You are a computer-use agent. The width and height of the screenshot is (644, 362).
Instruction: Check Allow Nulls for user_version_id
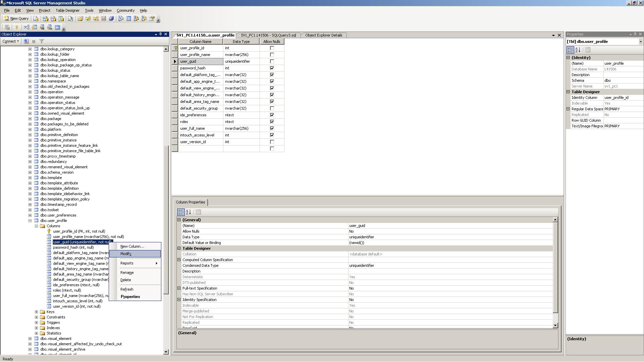point(272,142)
